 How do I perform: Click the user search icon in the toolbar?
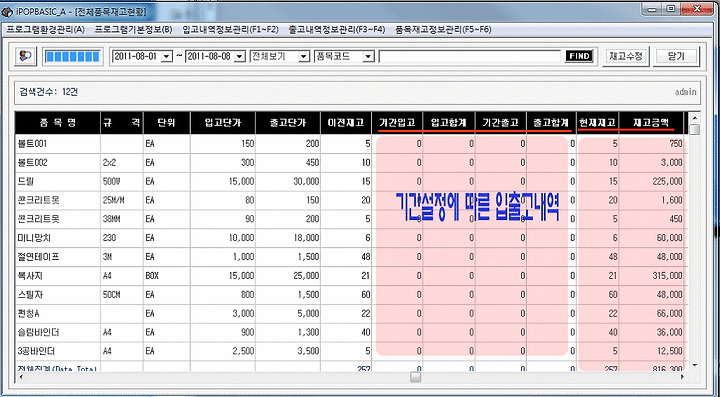tap(25, 56)
